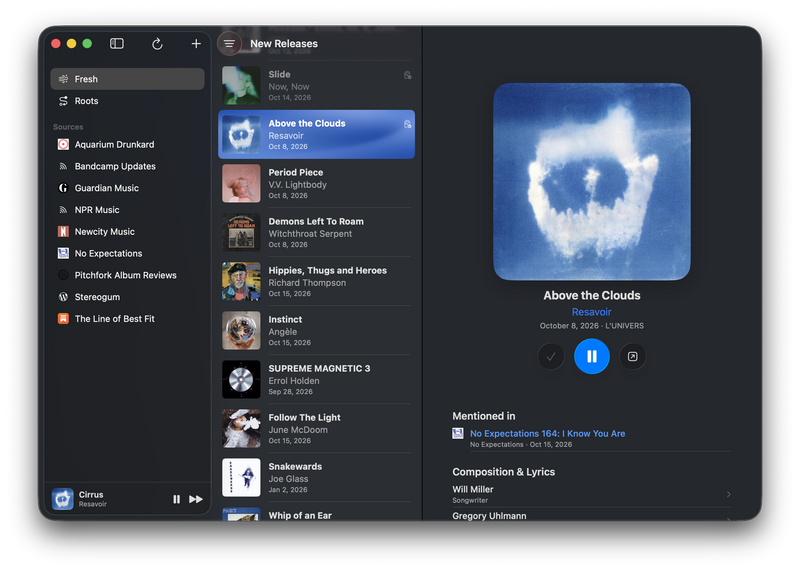Image resolution: width=800 pixels, height=571 pixels.
Task: Select SUPREME MAGNETIC 3 release
Action: [316, 380]
